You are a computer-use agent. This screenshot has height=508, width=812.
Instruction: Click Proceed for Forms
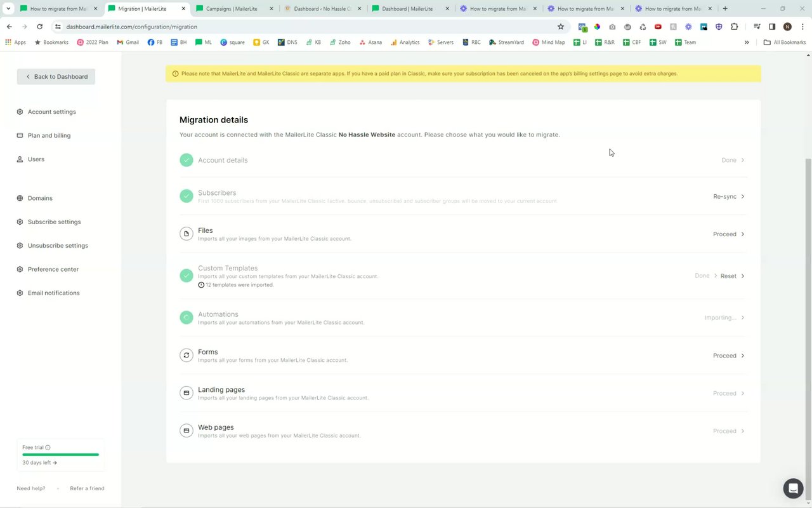tap(729, 356)
